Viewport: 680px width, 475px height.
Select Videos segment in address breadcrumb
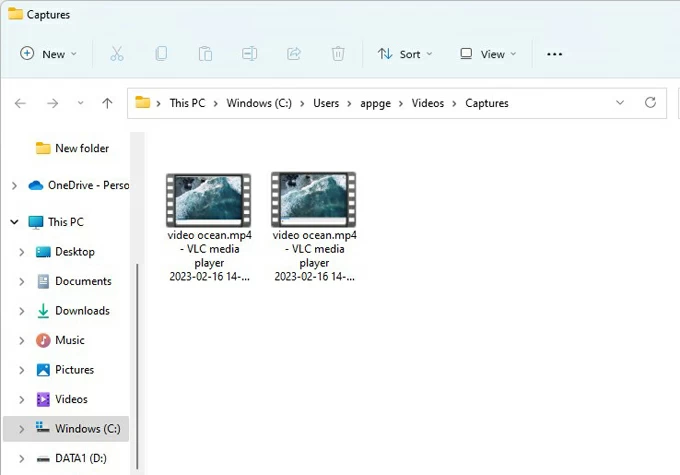tap(430, 103)
